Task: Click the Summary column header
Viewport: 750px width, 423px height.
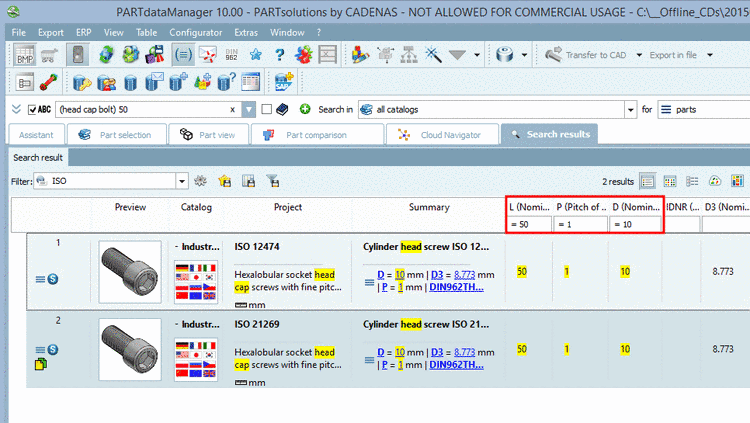Action: 429,207
